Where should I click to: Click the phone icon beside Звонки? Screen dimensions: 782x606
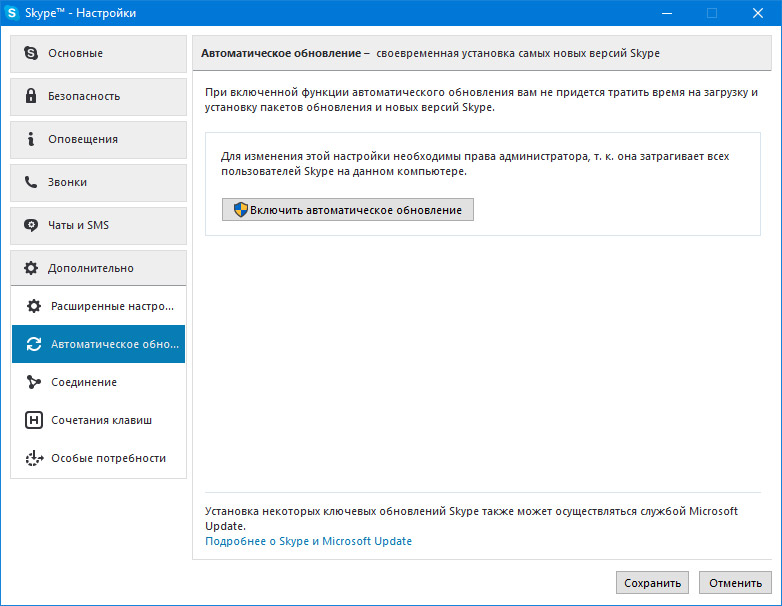tap(31, 182)
